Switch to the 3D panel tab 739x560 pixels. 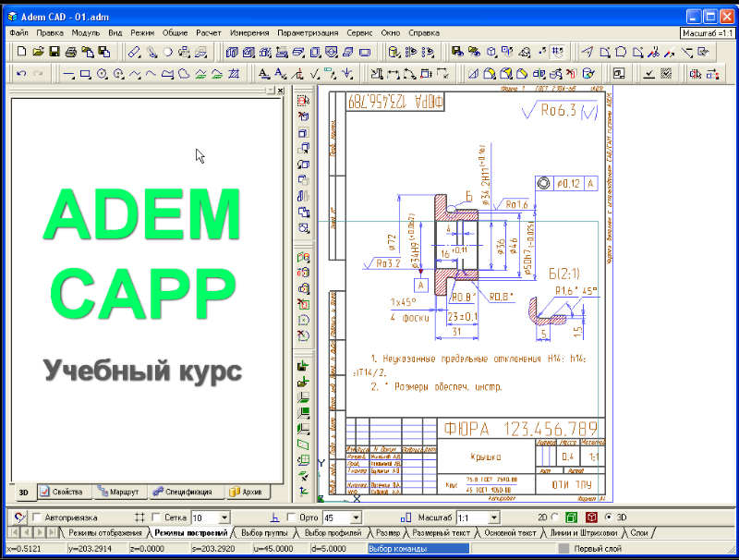pyautogui.click(x=23, y=493)
